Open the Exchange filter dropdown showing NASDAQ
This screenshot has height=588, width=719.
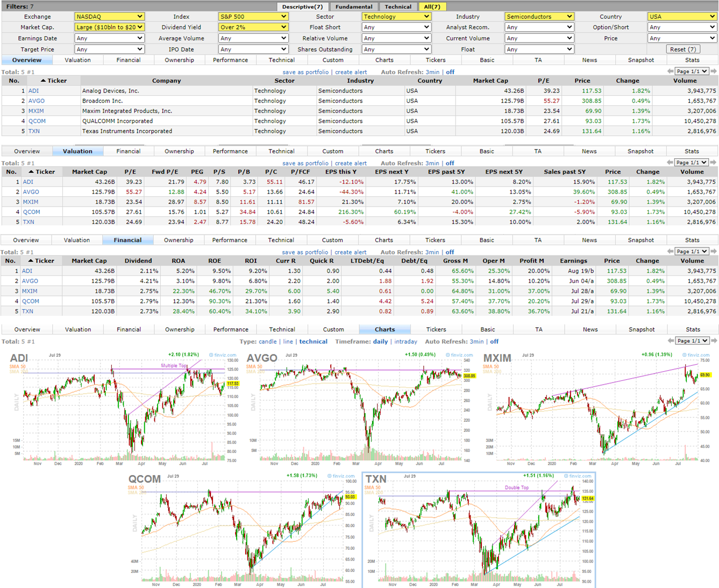click(109, 17)
